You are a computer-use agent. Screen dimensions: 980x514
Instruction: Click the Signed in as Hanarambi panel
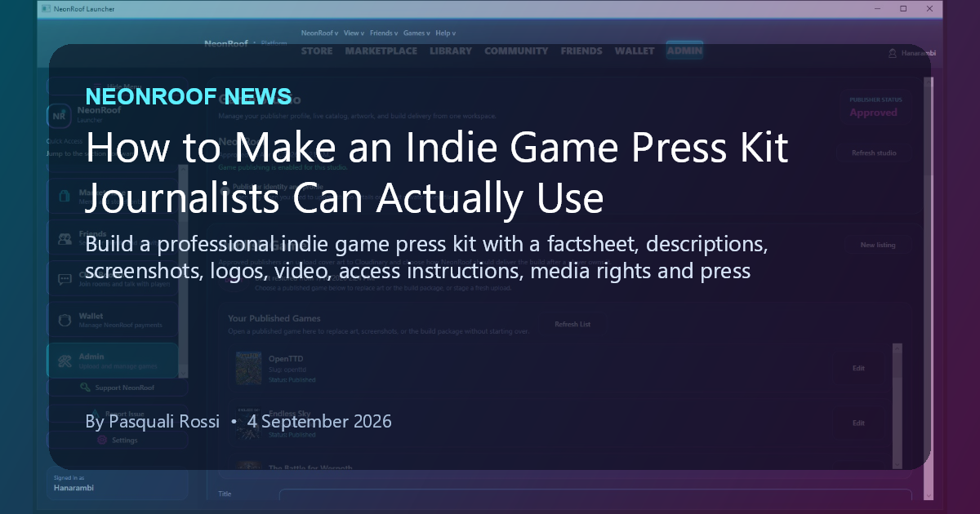coord(118,483)
